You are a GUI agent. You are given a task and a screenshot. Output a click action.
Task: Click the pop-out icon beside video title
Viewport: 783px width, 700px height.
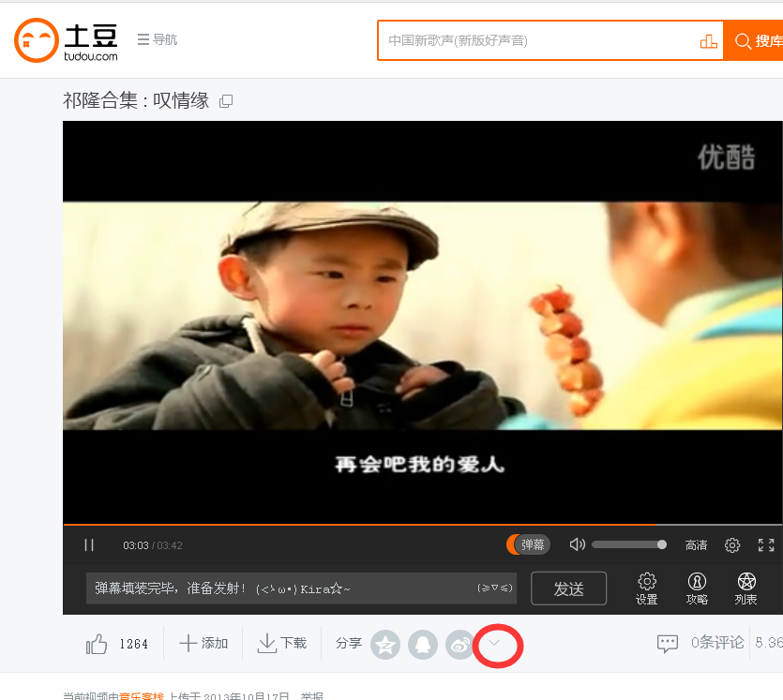(226, 101)
